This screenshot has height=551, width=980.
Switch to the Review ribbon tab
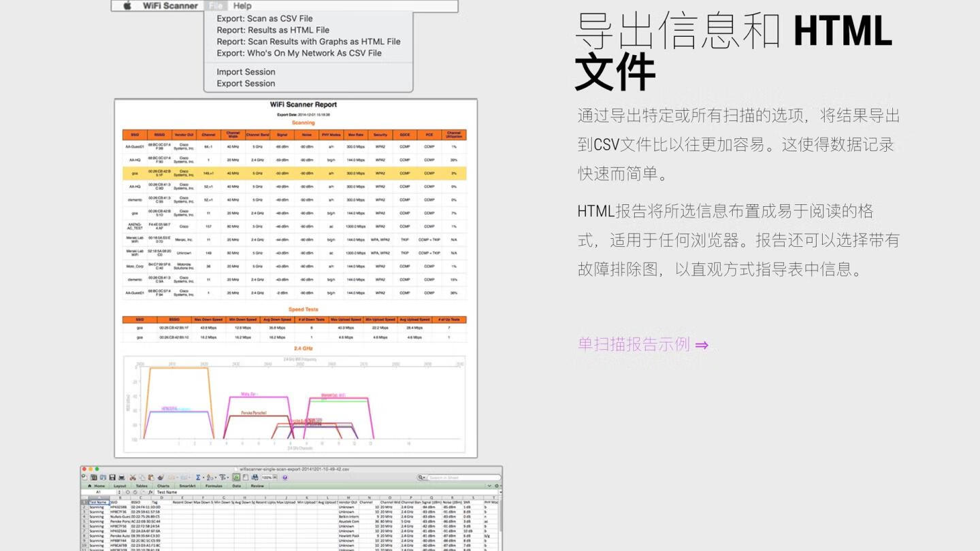[x=257, y=486]
